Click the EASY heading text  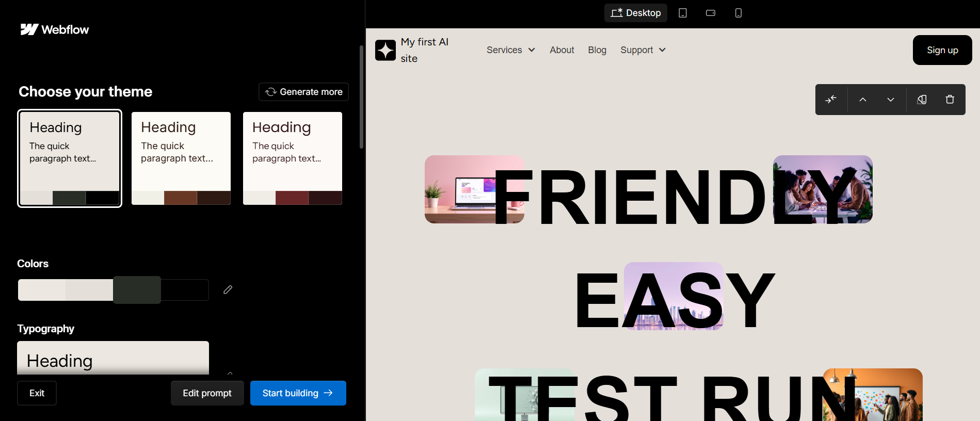pyautogui.click(x=675, y=301)
